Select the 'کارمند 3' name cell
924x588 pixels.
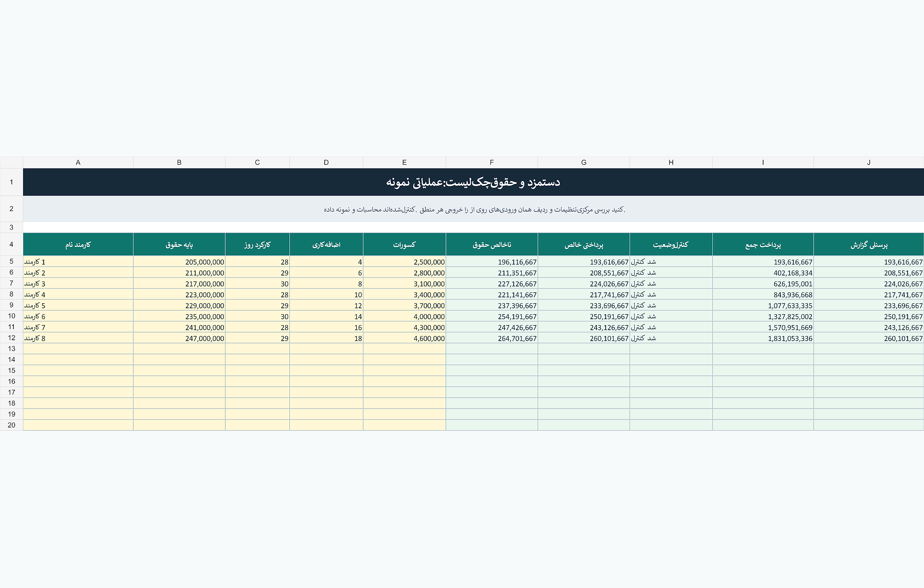(78, 283)
